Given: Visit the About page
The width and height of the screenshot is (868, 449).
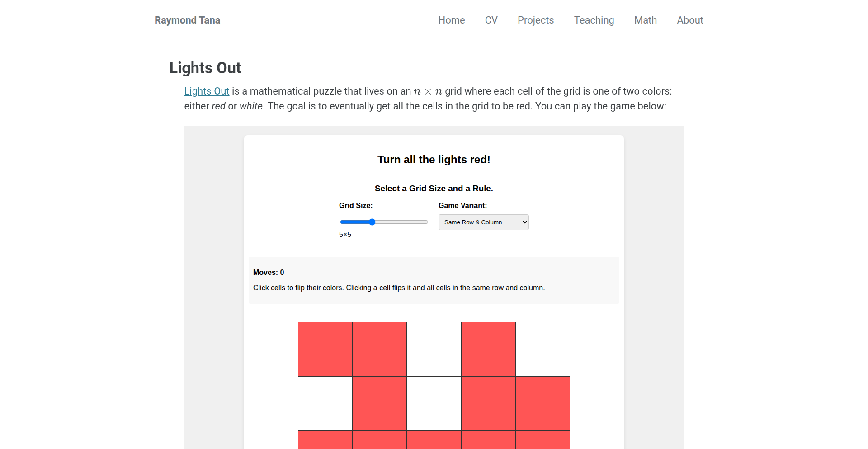Looking at the screenshot, I should click(x=690, y=20).
